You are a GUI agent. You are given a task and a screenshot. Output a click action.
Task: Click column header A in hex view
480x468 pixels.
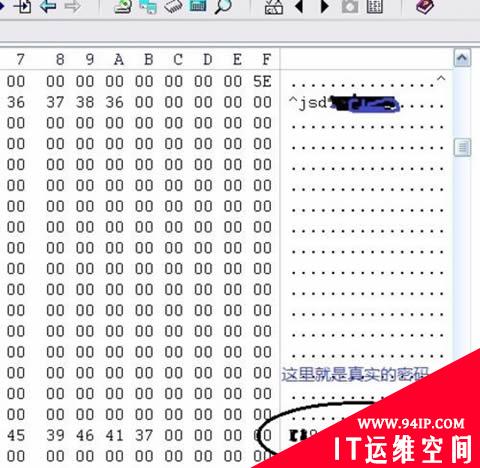click(x=119, y=60)
